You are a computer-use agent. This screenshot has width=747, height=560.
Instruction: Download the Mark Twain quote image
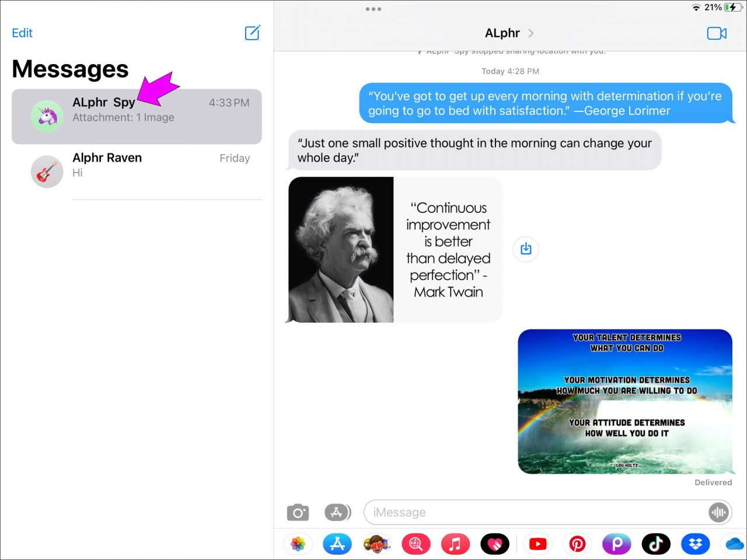tap(526, 249)
